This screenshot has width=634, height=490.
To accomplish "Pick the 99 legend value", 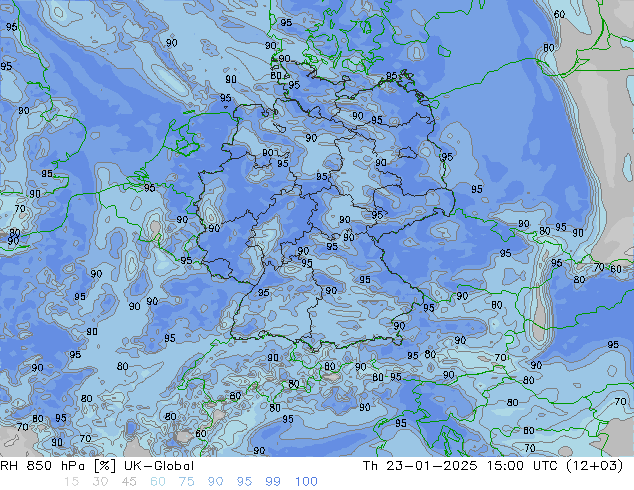I will pyautogui.click(x=273, y=482).
